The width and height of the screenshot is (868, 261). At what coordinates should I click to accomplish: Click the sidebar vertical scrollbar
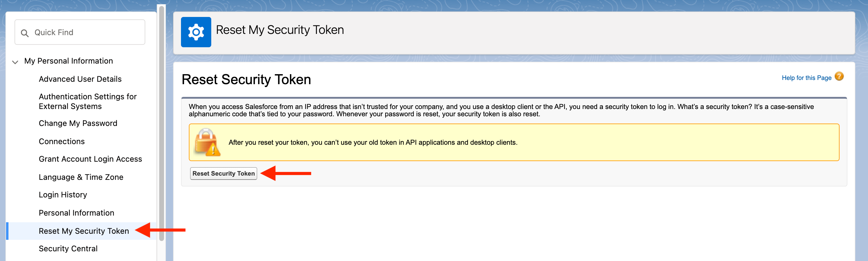click(161, 121)
